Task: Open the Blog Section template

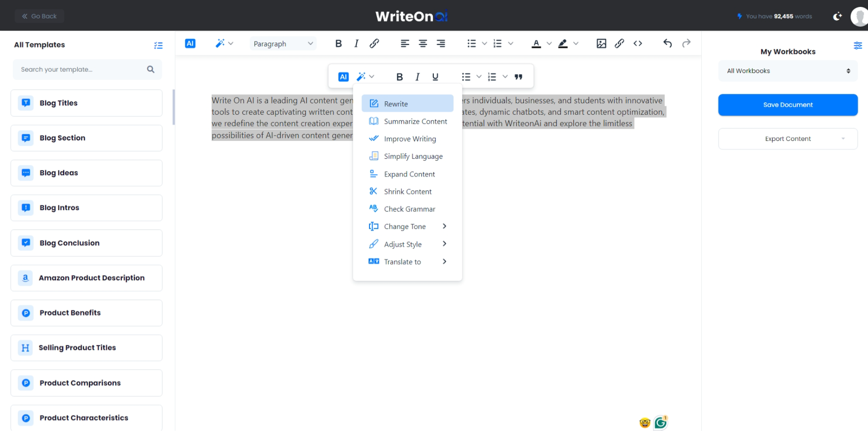Action: (x=87, y=138)
